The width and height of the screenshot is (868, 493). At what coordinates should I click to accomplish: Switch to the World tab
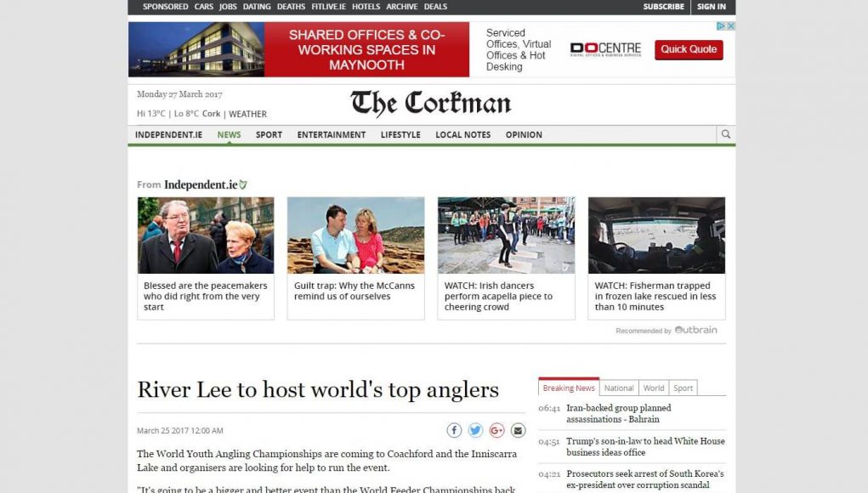[x=654, y=388]
